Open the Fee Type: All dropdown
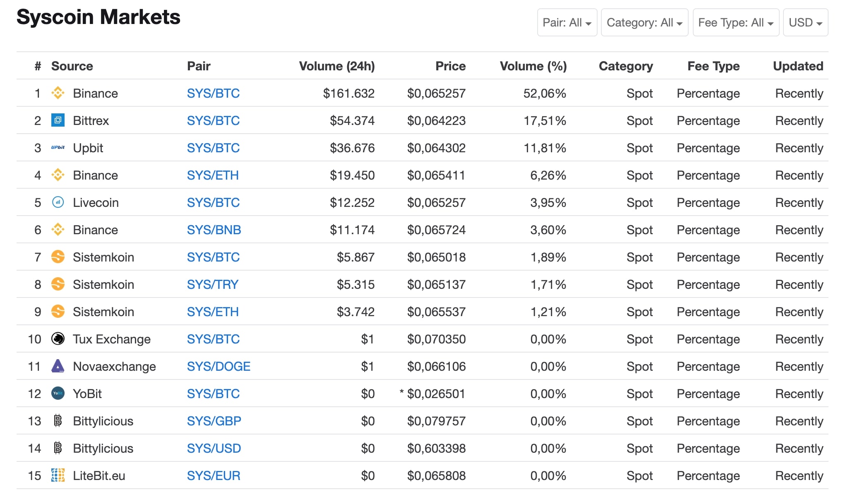The height and width of the screenshot is (504, 860). (736, 22)
